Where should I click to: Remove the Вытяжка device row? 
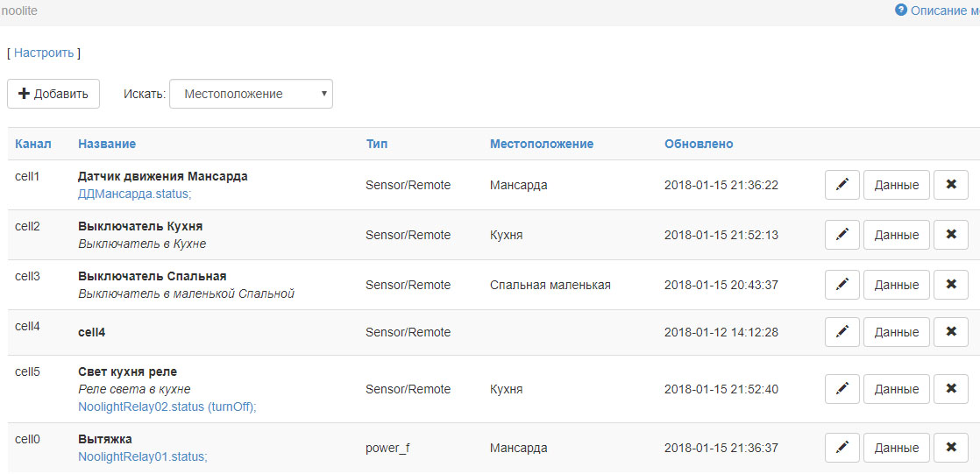click(950, 448)
